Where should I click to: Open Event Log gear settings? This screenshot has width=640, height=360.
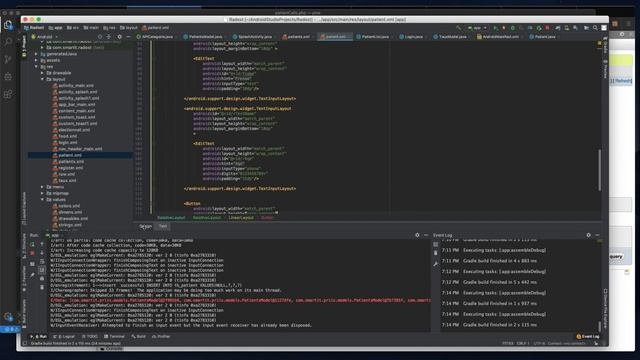click(x=589, y=235)
